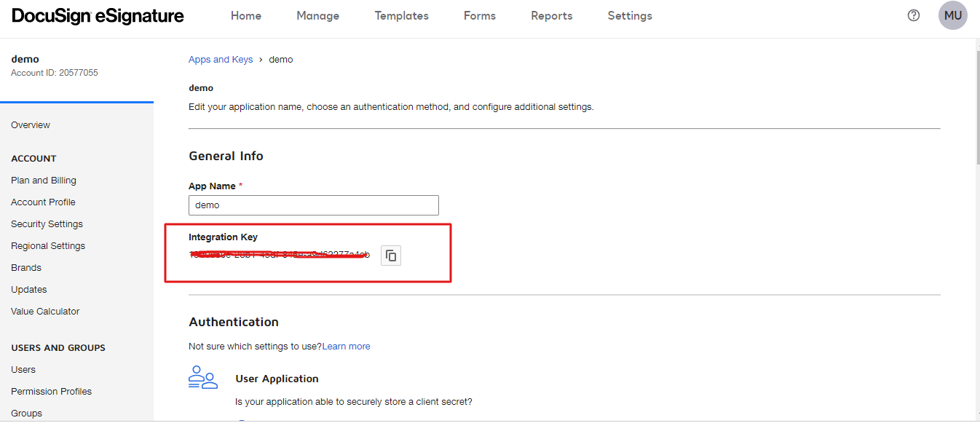
Task: Open the Forms tab
Action: click(x=479, y=15)
